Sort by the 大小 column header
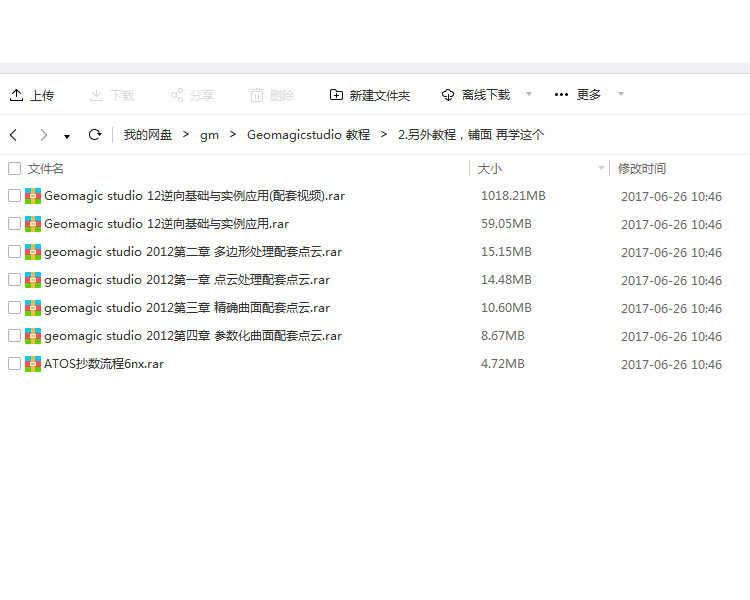750x600 pixels. point(490,169)
